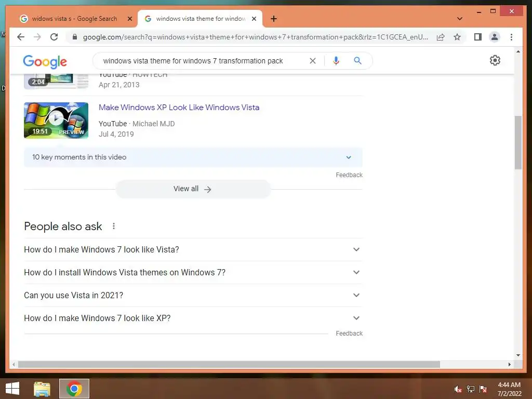Click the 'Michael MJD' channel name
Viewport: 532px width, 399px height.
click(154, 124)
